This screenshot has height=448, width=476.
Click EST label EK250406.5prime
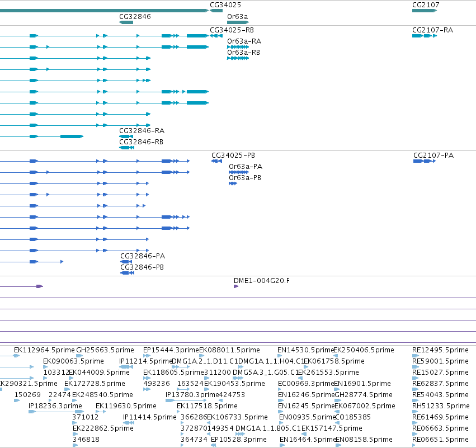[x=364, y=350]
